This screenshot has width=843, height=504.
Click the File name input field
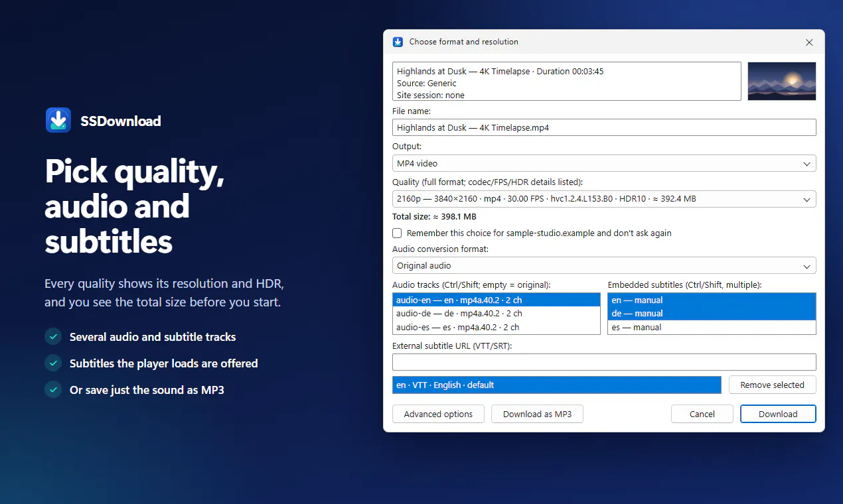coord(604,127)
